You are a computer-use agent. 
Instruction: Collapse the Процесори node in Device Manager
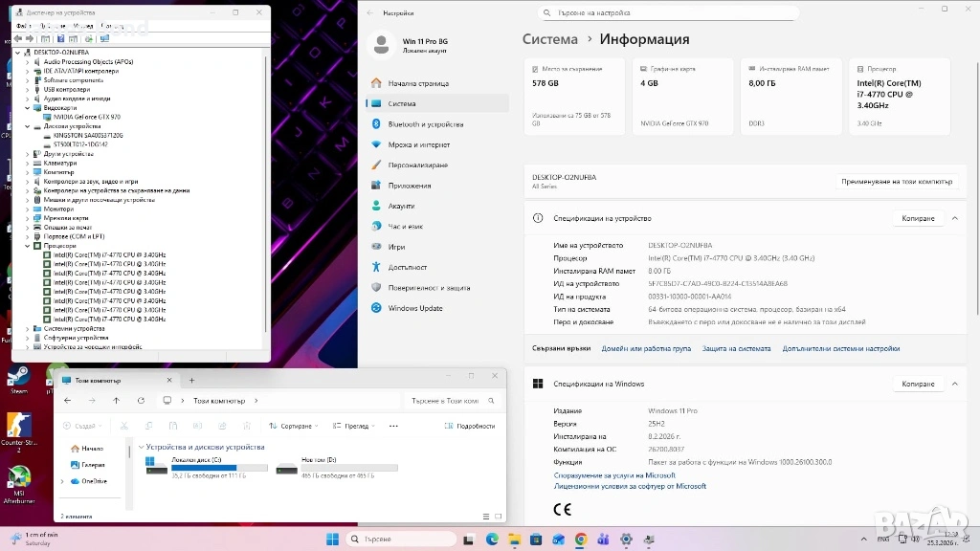[x=27, y=246]
